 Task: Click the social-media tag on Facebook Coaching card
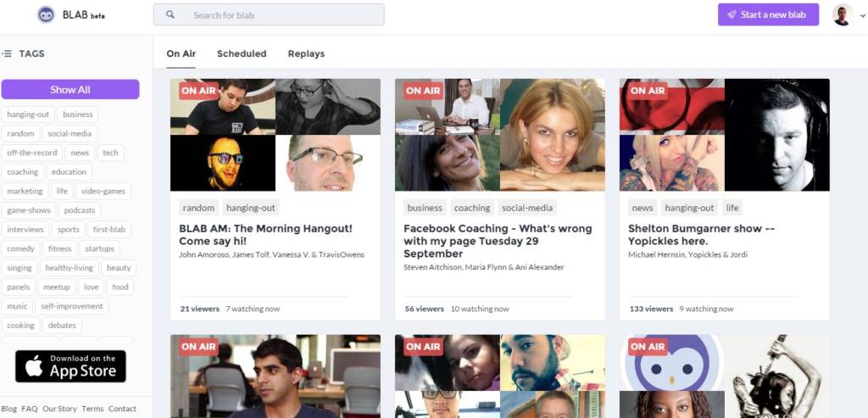[527, 209]
